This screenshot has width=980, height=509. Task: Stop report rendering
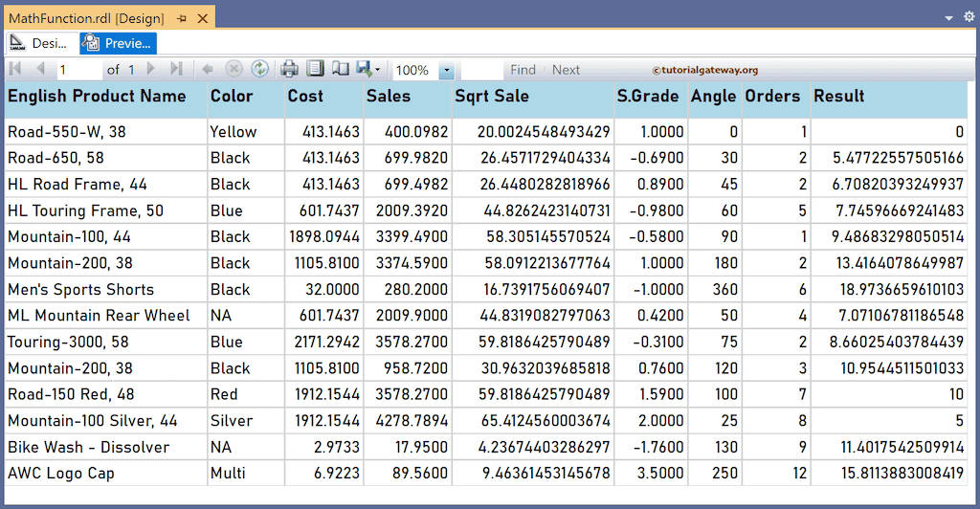click(234, 69)
